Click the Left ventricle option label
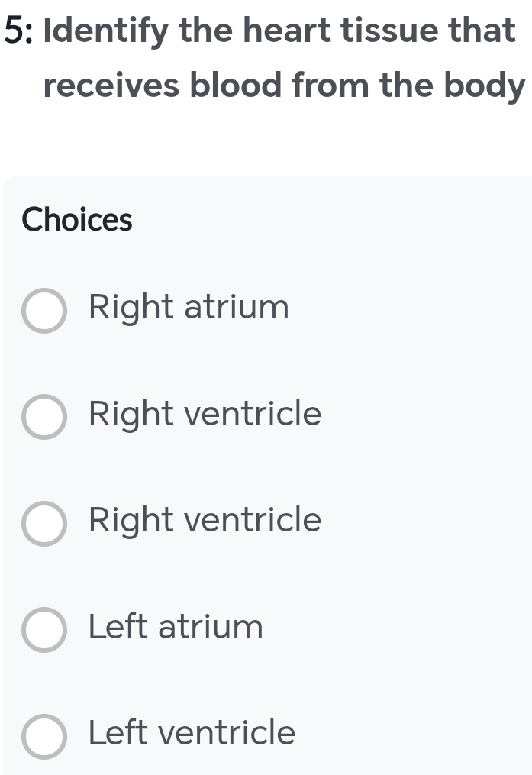The height and width of the screenshot is (775, 532). click(x=192, y=735)
